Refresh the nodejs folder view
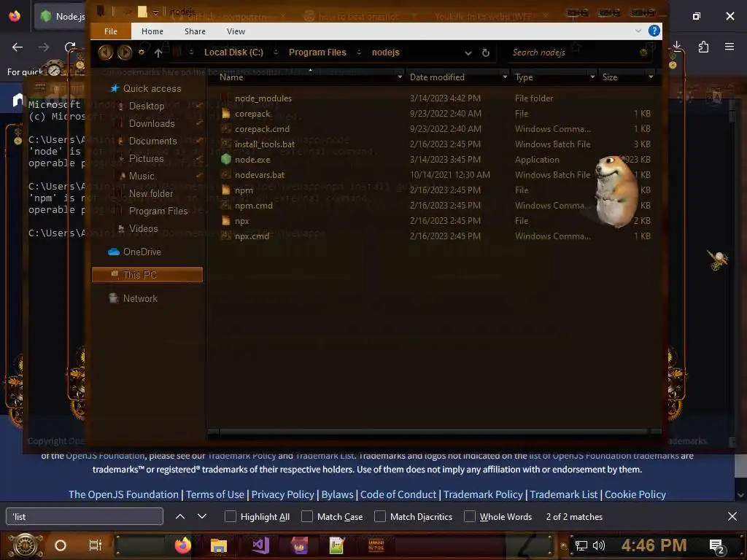Image resolution: width=747 pixels, height=560 pixels. [x=485, y=52]
